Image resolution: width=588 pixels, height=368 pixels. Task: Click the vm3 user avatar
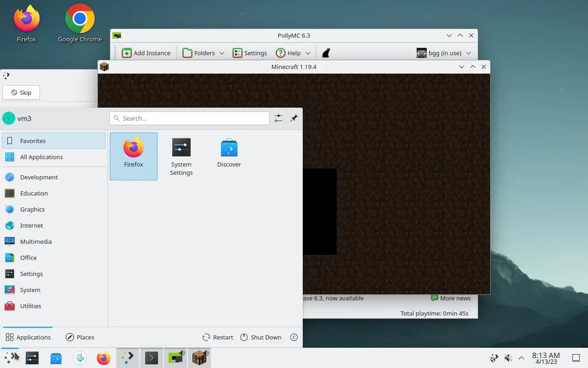click(x=8, y=118)
